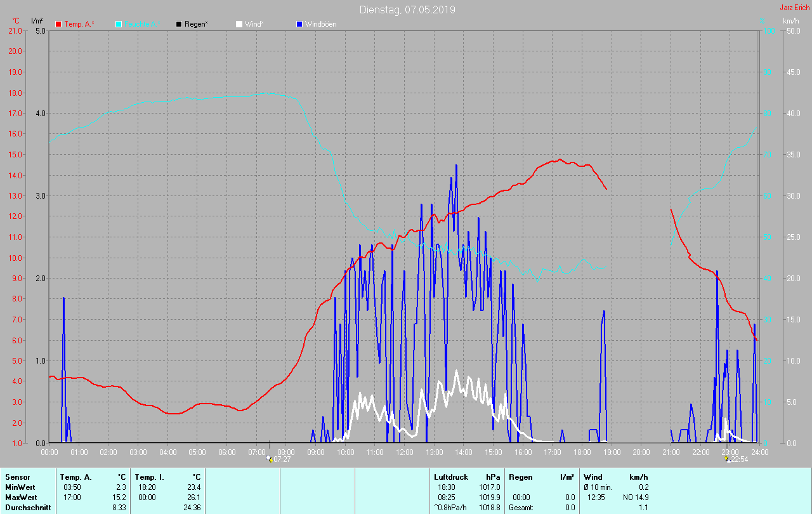Click the chart title Dienstag, 07.05.2019

[407, 10]
